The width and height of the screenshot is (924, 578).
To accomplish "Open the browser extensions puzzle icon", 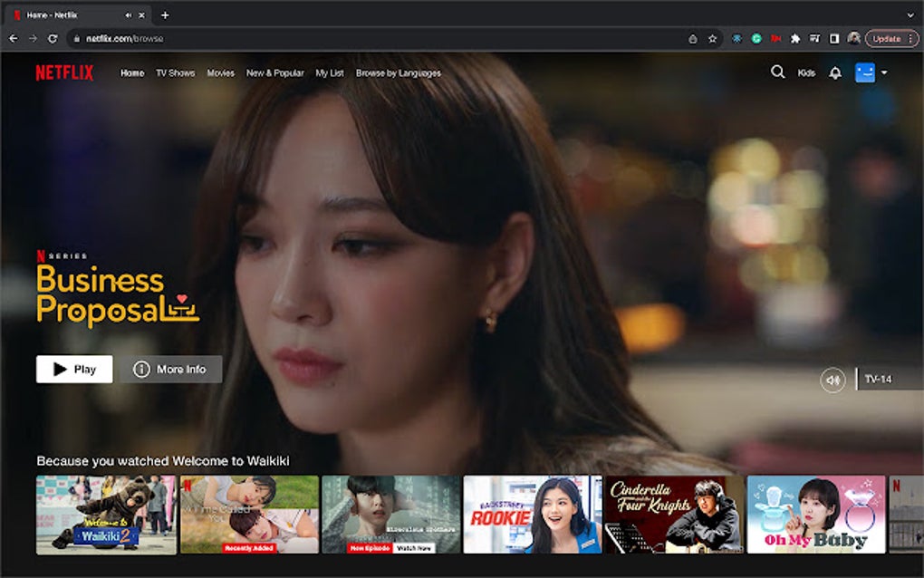I will pos(795,39).
